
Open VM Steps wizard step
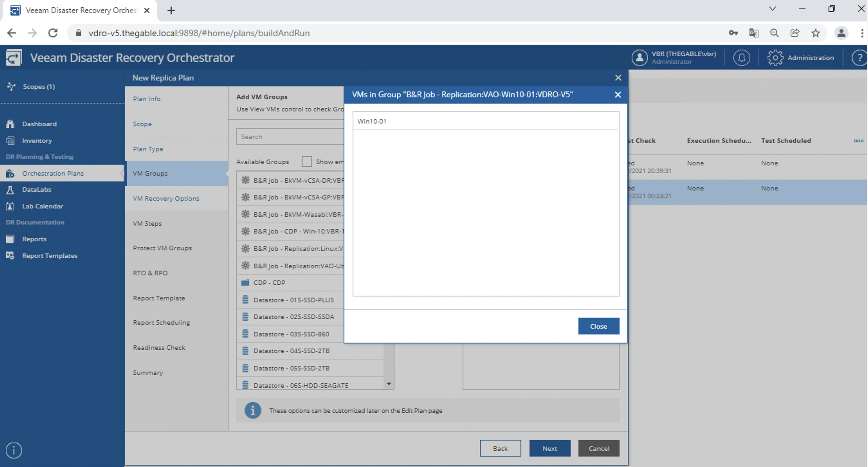tap(147, 224)
